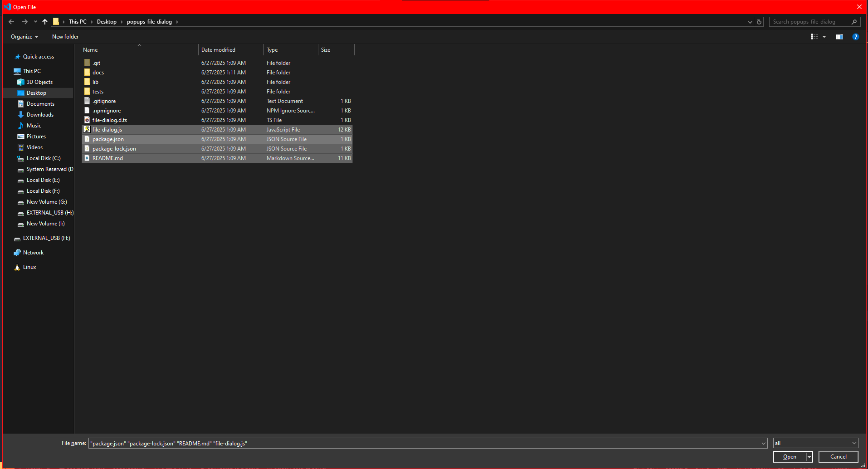Select Desktop in the sidebar
The height and width of the screenshot is (469, 868).
pos(36,93)
